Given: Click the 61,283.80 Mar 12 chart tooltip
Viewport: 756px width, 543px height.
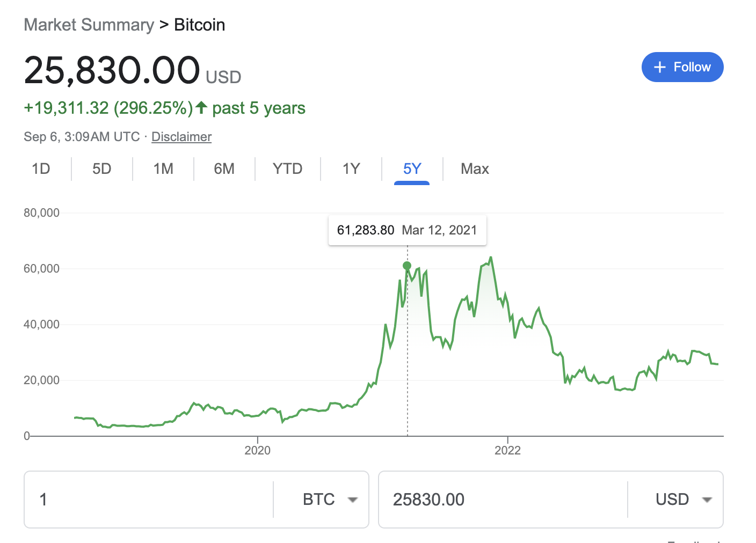Looking at the screenshot, I should (407, 230).
